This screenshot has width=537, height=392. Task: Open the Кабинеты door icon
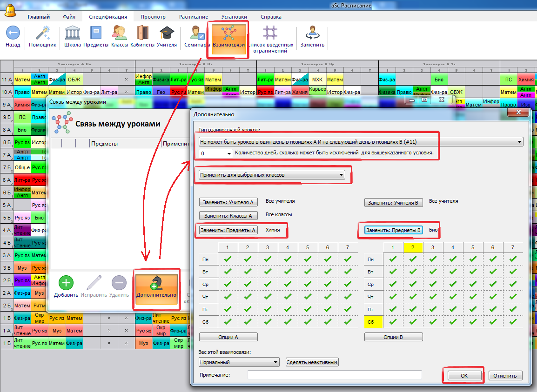point(142,33)
